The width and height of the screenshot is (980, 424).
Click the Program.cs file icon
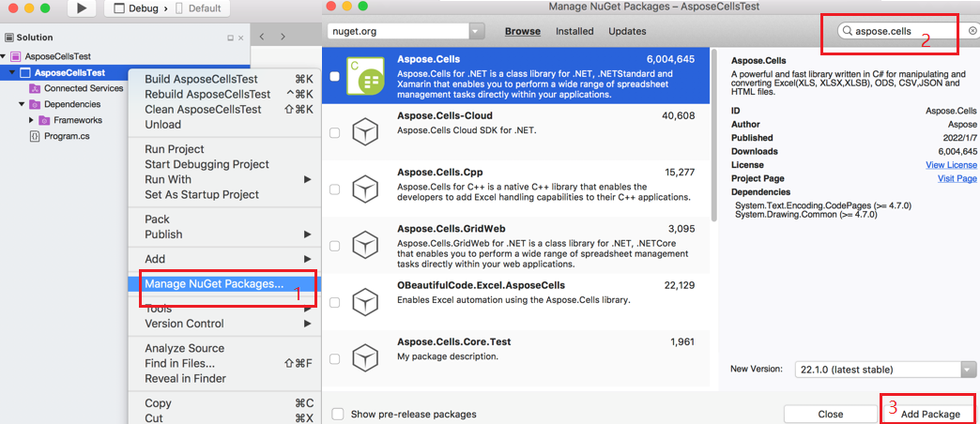[35, 135]
